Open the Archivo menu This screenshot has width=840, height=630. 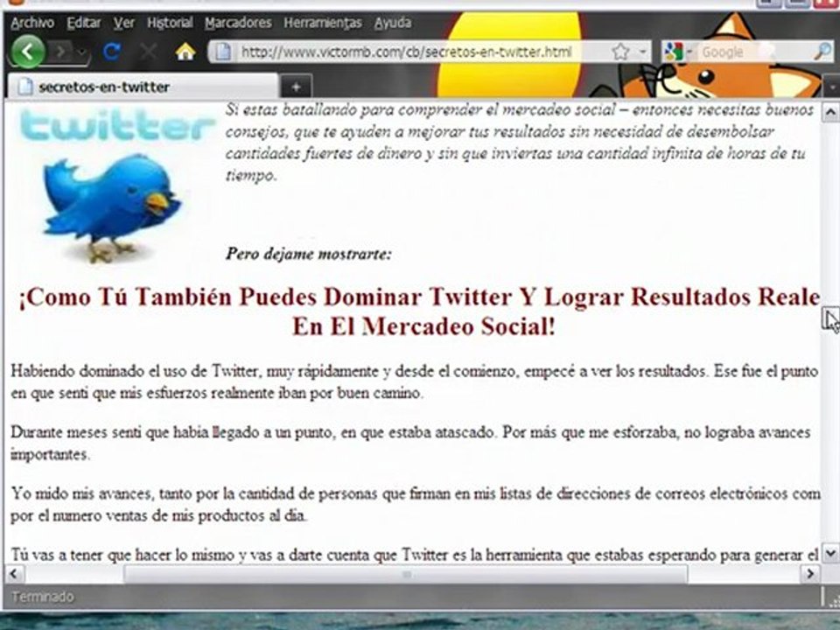click(32, 23)
